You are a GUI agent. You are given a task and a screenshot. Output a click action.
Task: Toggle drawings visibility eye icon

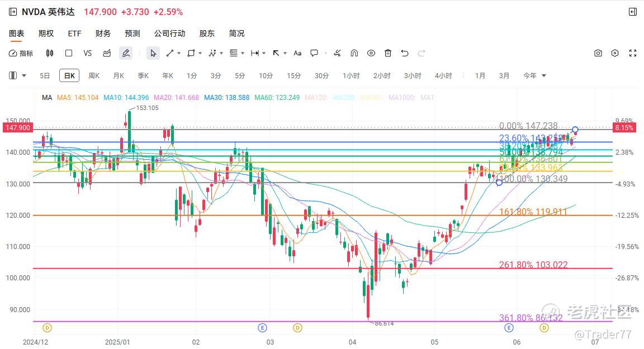point(371,53)
